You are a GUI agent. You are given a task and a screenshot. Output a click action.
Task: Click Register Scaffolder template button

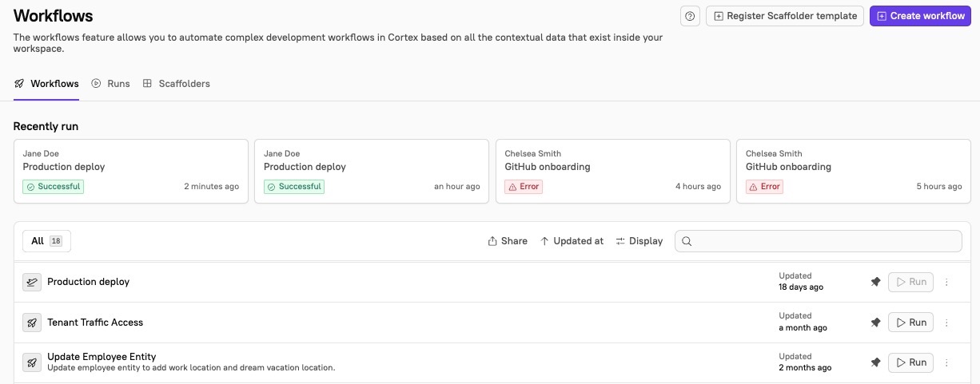[785, 16]
